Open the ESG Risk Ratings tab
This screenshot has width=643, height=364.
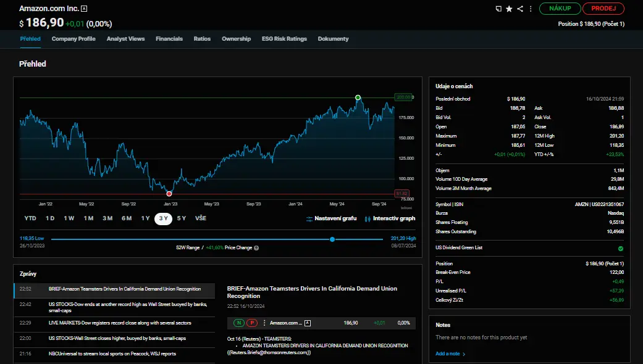point(284,38)
